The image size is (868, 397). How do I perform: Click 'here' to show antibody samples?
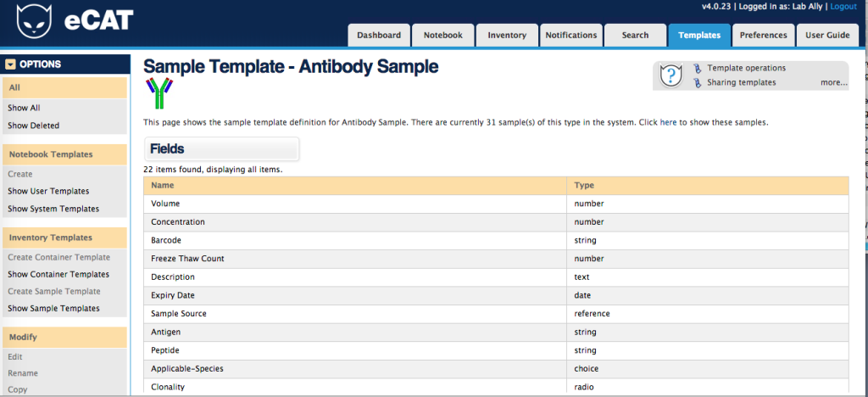click(x=668, y=122)
